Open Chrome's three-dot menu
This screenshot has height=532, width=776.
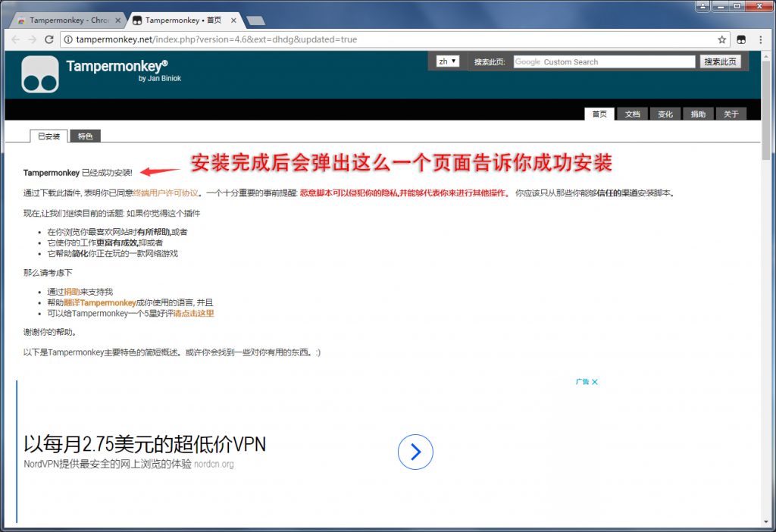[760, 39]
